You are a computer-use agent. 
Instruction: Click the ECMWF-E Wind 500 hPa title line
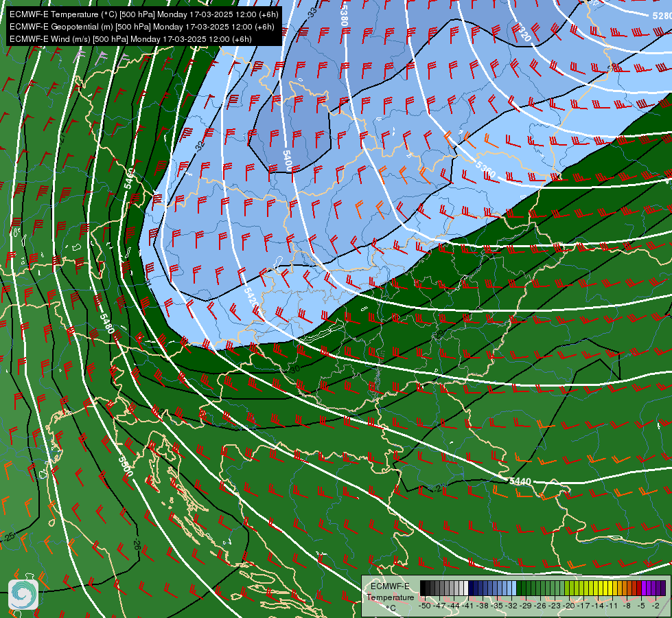point(130,39)
